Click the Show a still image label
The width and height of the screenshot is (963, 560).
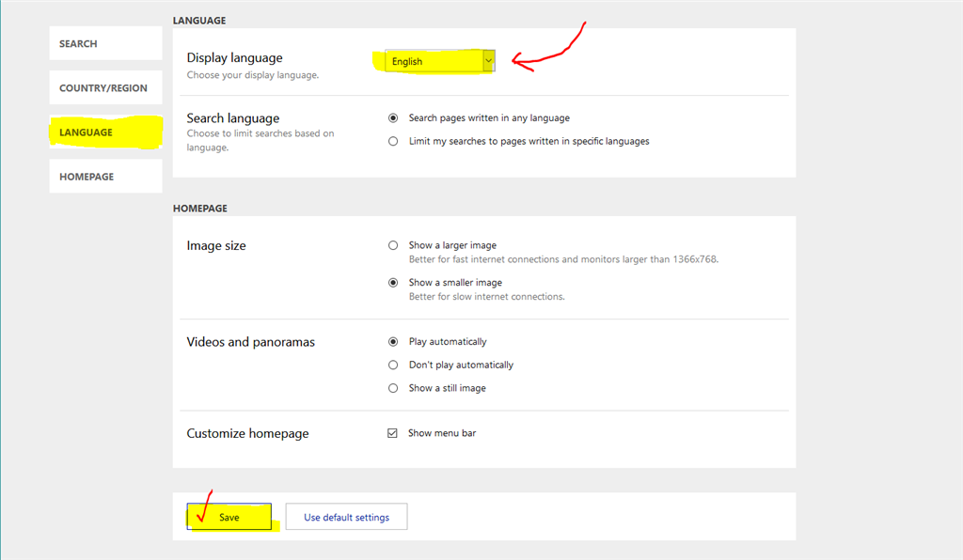pos(447,388)
